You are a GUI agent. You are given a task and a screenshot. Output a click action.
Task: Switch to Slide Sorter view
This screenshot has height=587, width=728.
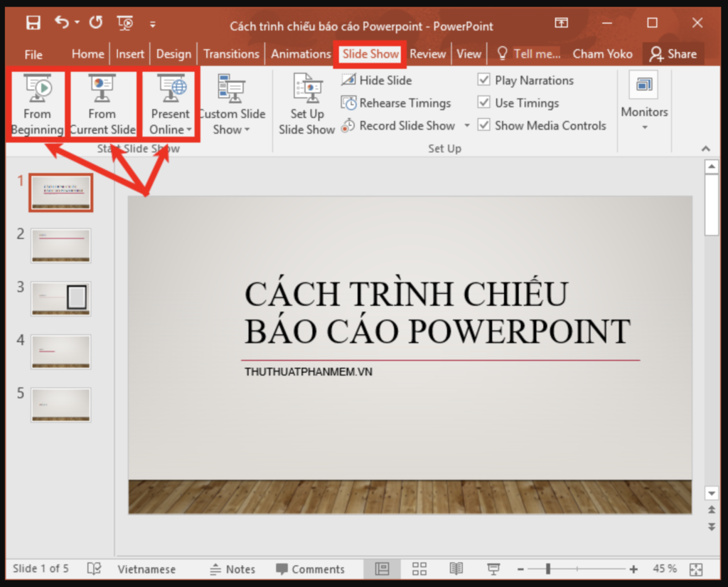419,569
